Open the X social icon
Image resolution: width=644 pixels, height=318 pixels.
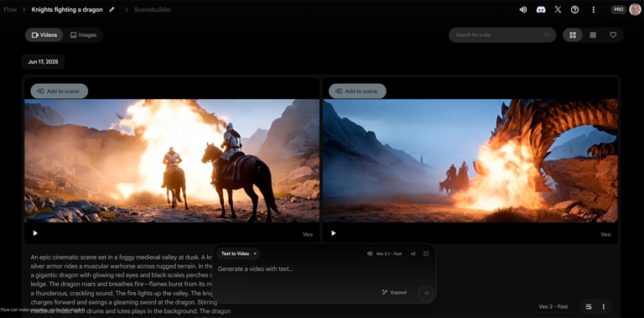click(x=558, y=10)
